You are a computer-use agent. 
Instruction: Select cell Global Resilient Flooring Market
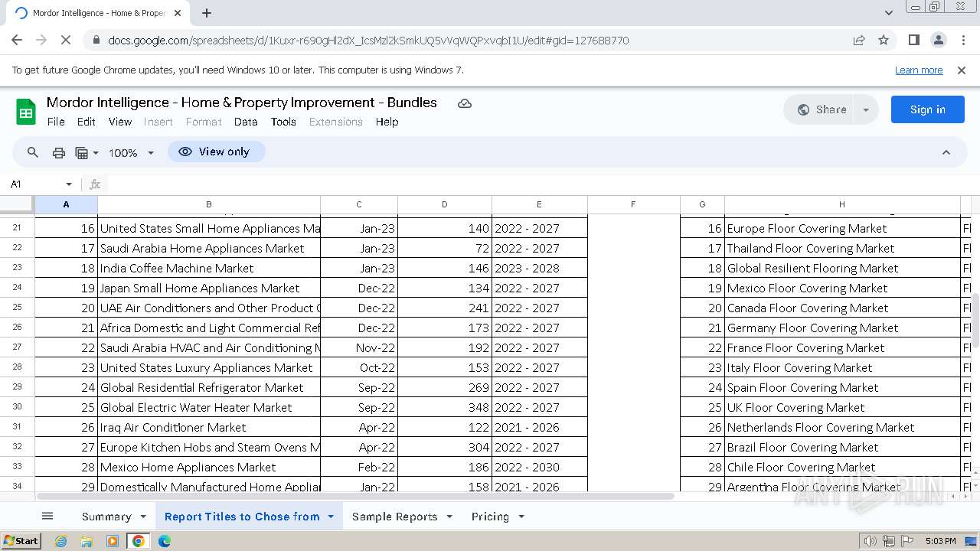pyautogui.click(x=842, y=268)
